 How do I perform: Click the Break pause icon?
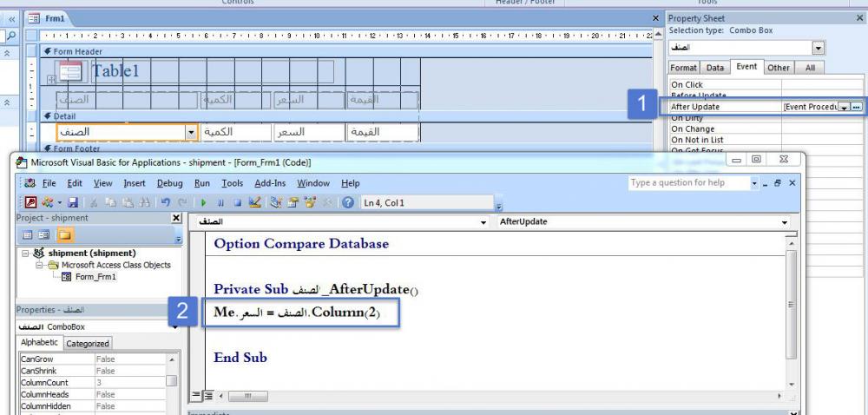[x=220, y=202]
